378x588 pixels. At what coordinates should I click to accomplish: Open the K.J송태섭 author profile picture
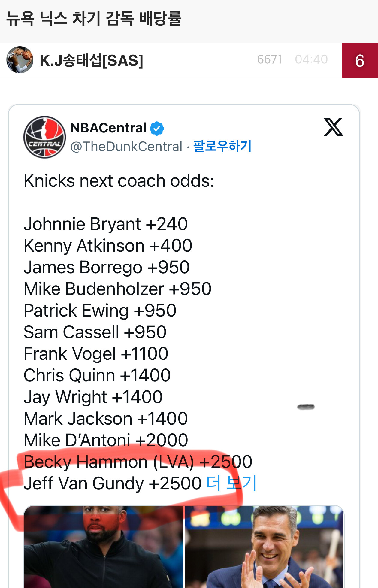click(20, 60)
